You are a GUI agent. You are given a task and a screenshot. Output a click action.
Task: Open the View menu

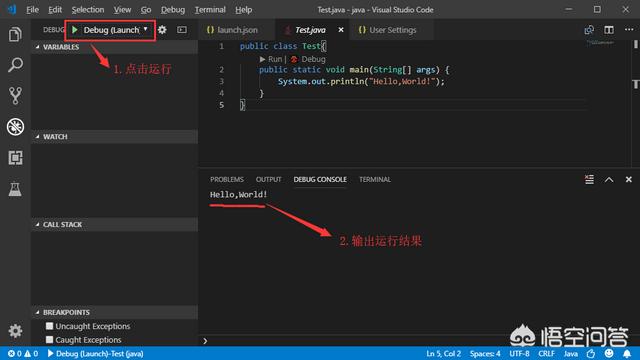pyautogui.click(x=122, y=9)
